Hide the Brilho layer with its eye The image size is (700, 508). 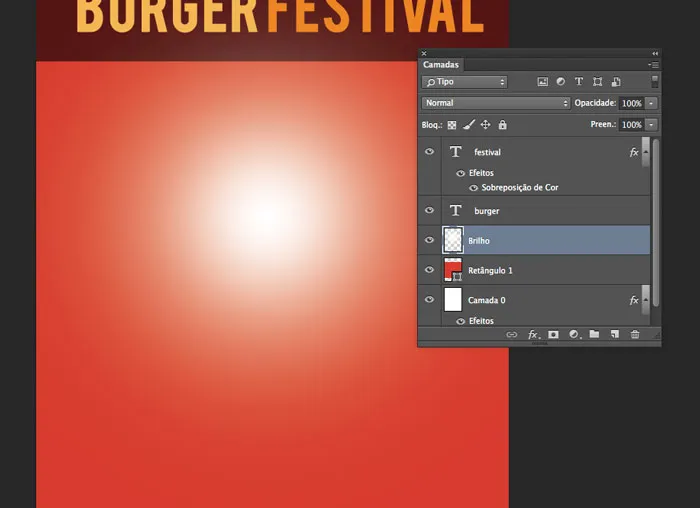click(x=429, y=240)
